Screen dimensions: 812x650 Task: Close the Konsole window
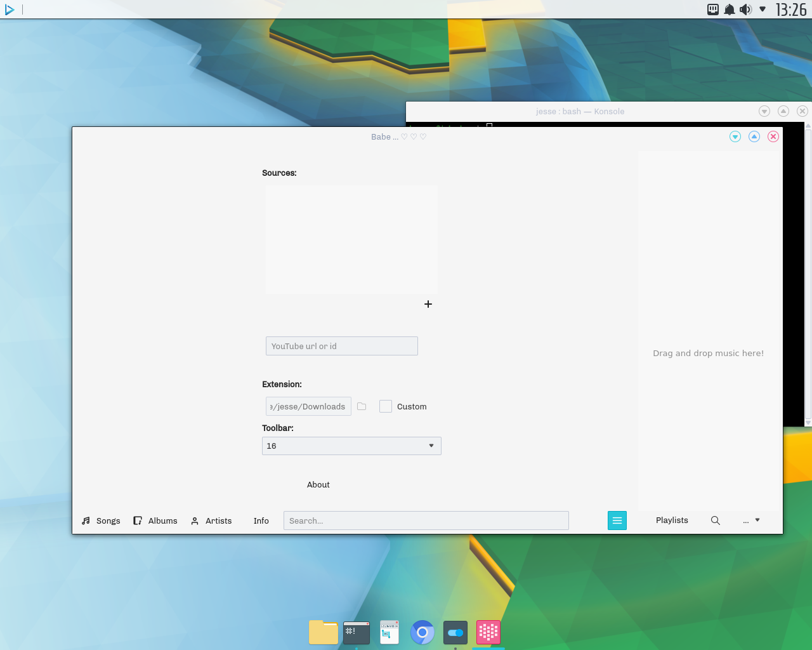point(802,111)
